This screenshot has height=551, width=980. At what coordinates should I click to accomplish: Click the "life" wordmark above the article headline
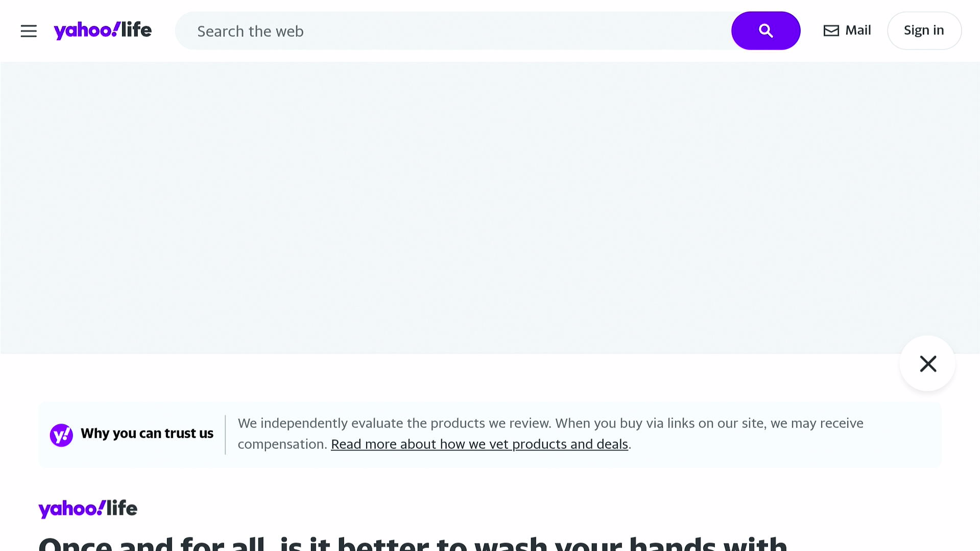[122, 508]
